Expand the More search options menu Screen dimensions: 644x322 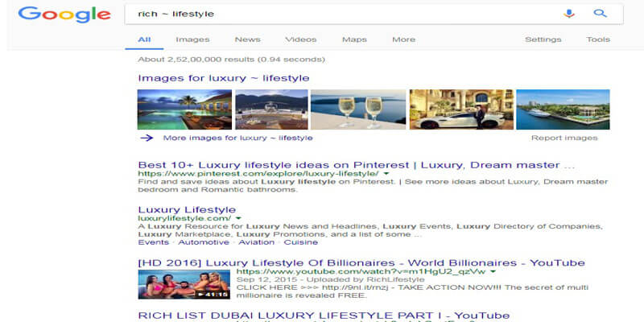pyautogui.click(x=403, y=39)
